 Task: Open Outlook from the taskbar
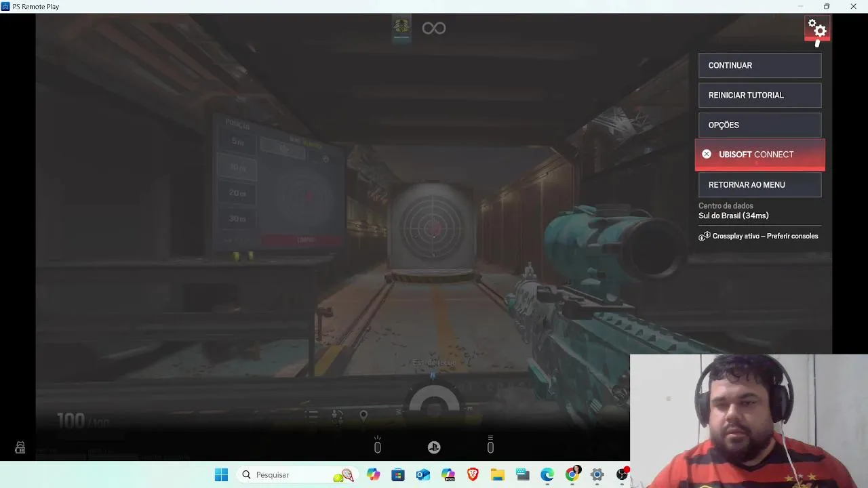[x=423, y=475]
